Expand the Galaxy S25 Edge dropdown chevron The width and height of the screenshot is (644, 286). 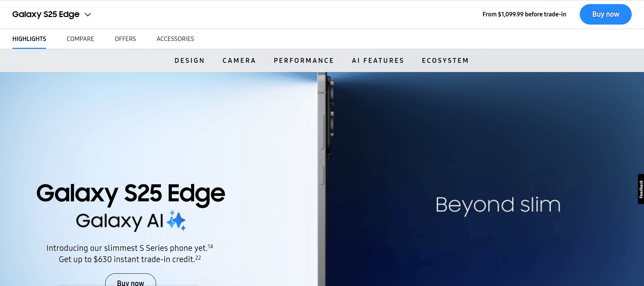[88, 15]
